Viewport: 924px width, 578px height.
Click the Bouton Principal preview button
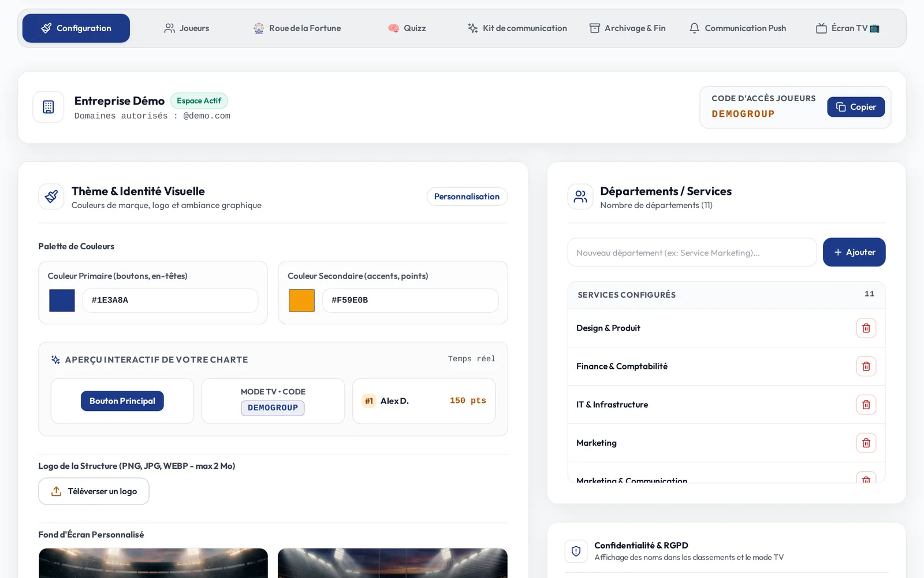pos(122,401)
